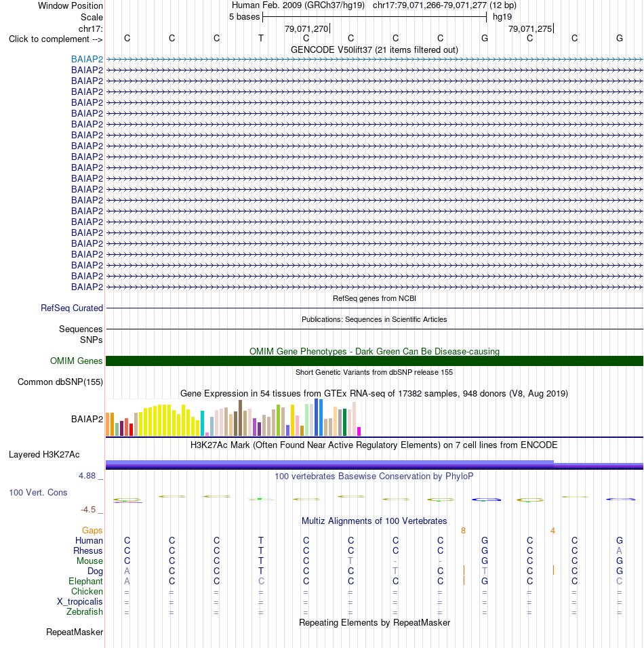Screen dimensions: 644x648
Task: Select the 'Dog' species alignment label
Action: point(95,571)
